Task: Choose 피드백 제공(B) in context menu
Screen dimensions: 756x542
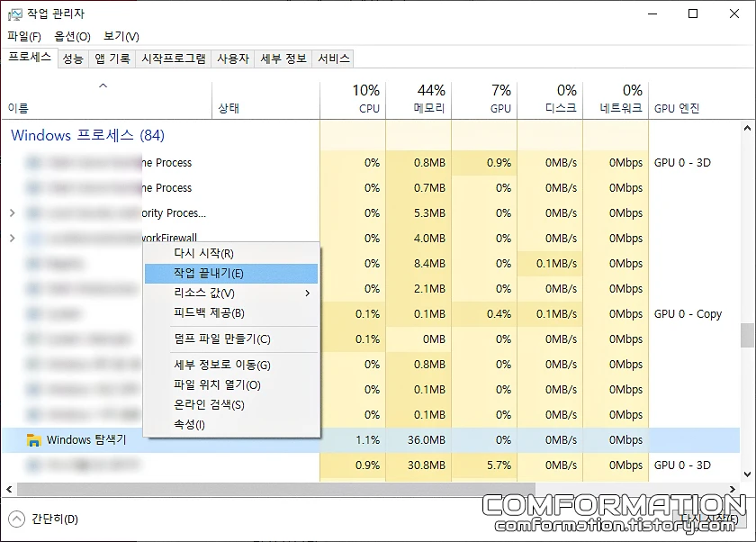Action: pyautogui.click(x=231, y=313)
